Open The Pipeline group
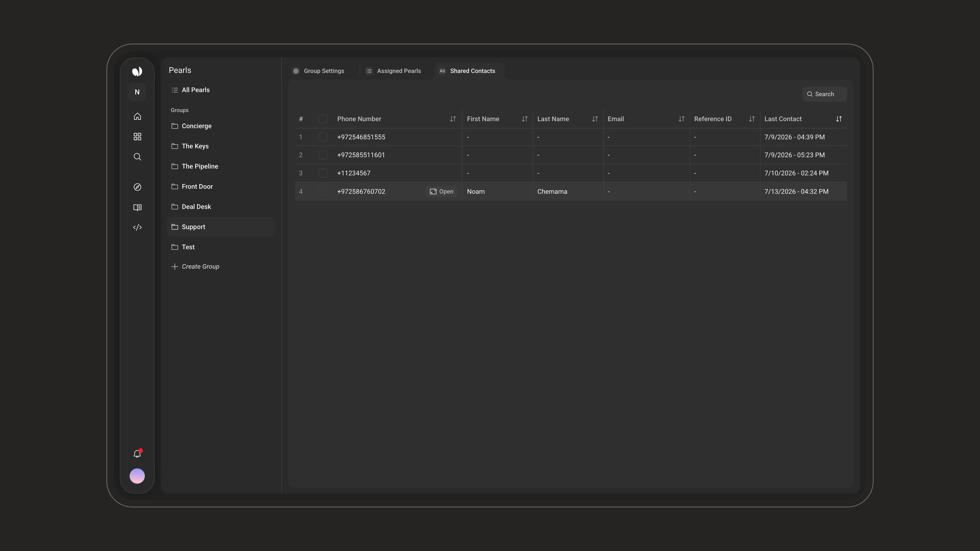The width and height of the screenshot is (980, 551). click(221, 166)
